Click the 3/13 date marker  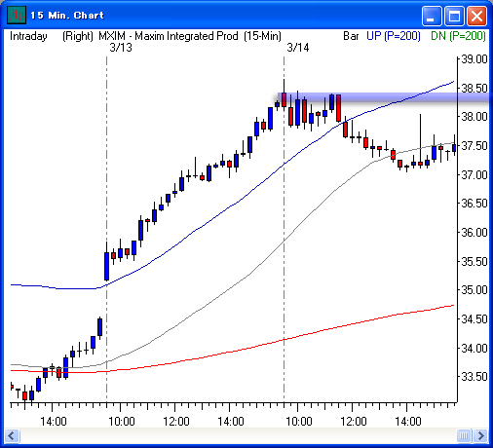[121, 48]
